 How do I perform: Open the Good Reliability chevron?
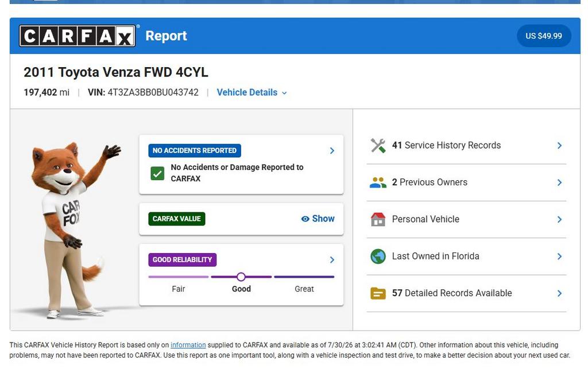[x=332, y=260]
